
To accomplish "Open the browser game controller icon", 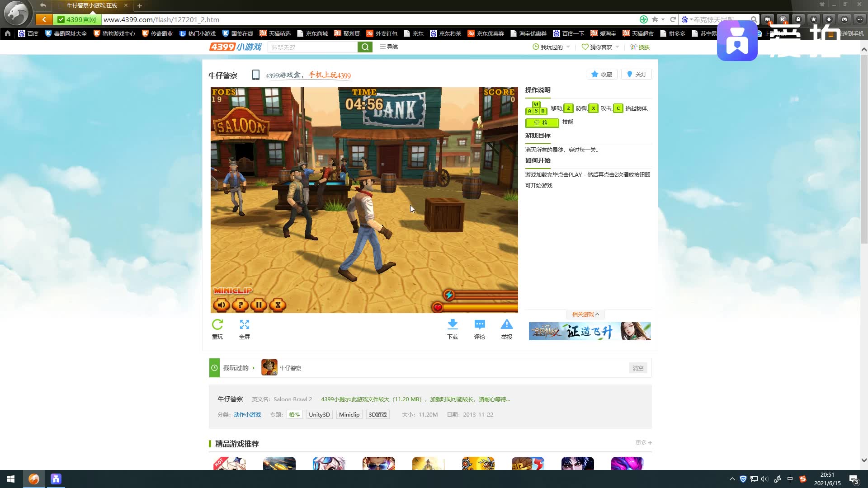I will [844, 19].
